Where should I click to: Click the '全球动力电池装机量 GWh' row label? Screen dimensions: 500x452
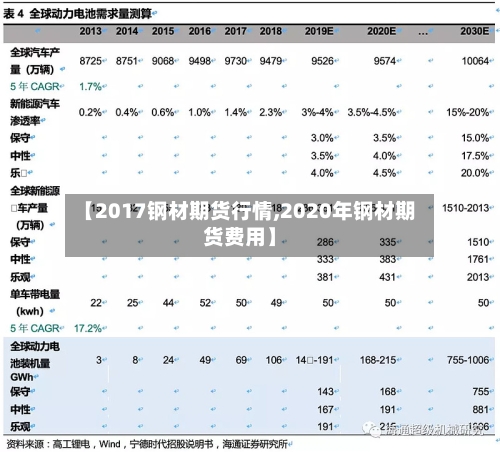(35, 362)
